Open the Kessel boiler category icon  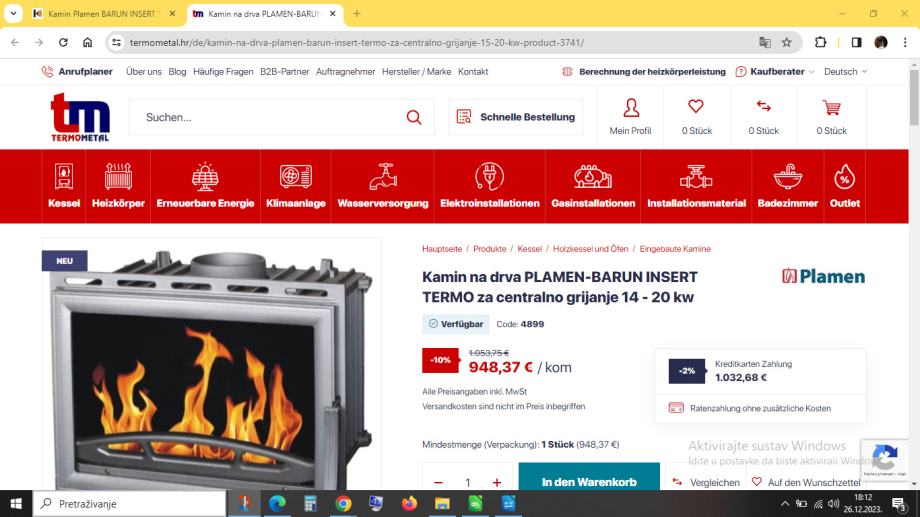click(64, 186)
